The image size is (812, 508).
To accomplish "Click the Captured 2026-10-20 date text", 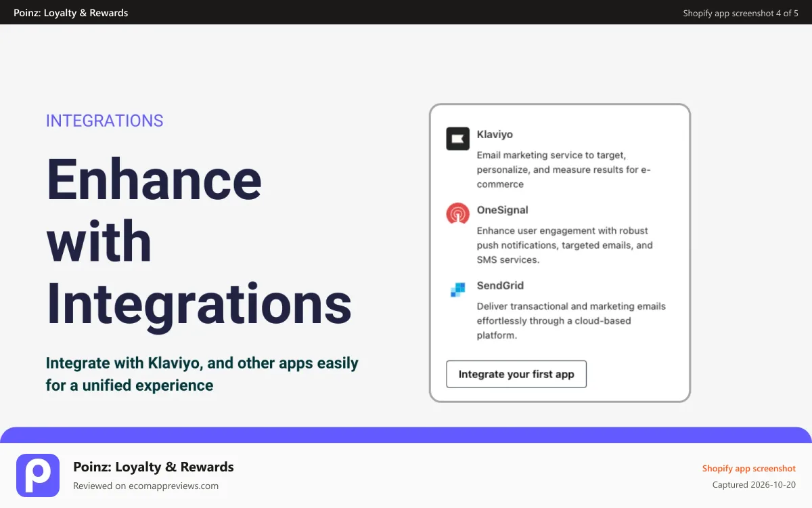I will point(754,485).
